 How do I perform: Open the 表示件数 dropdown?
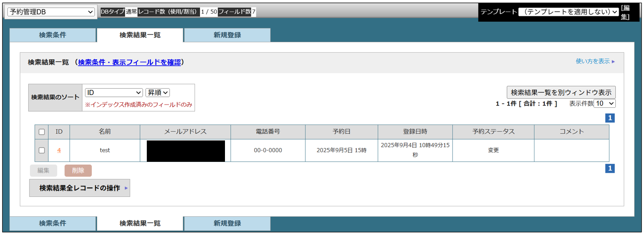[x=604, y=104]
